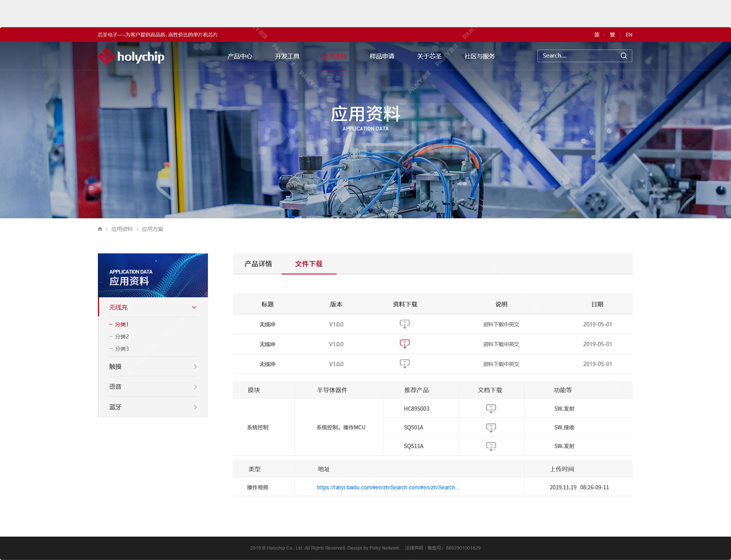Switch to the 产品详情 tab

point(258,264)
